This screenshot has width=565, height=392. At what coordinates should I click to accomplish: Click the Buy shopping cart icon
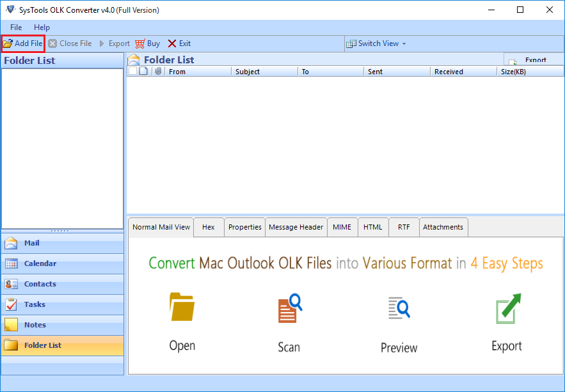click(x=139, y=43)
